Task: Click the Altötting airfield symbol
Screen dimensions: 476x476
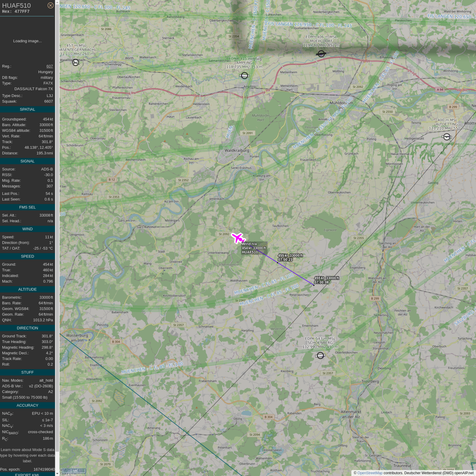Action: (x=447, y=137)
